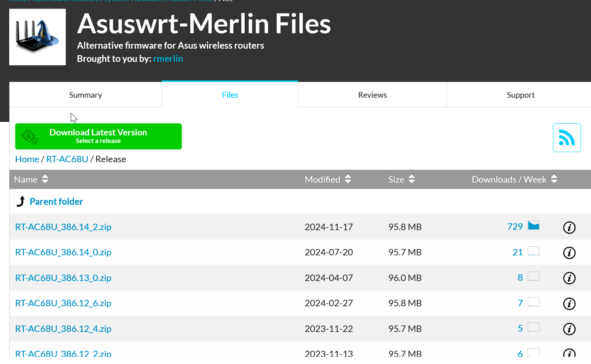Download RT-AC68U_386.12_2.zip

(x=63, y=353)
